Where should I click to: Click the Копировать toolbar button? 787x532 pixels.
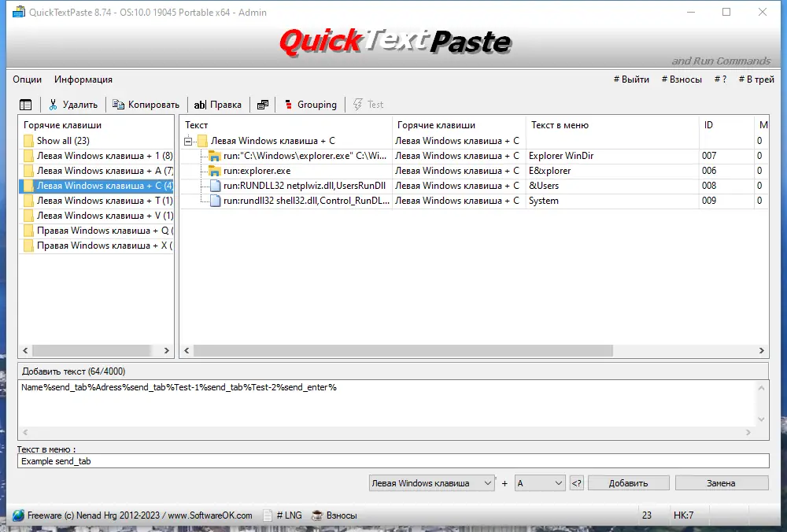coord(146,105)
